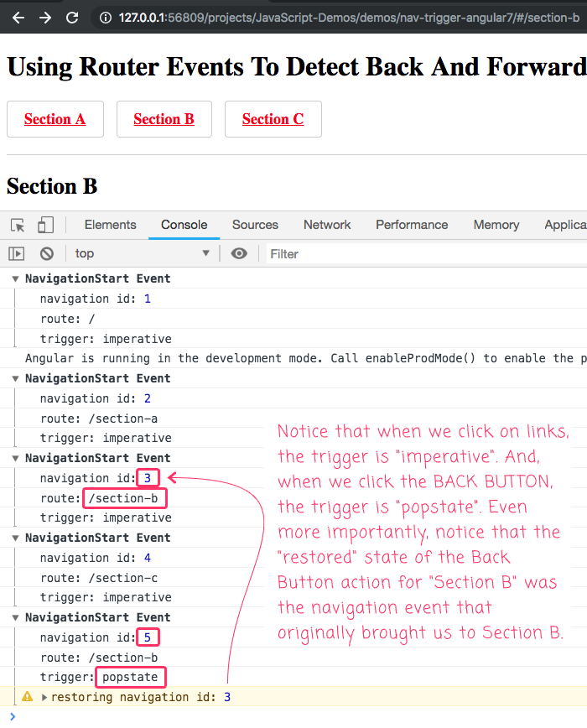Image resolution: width=587 pixels, height=728 pixels.
Task: Open the JavaScript context 'top' dropdown
Action: 143,253
